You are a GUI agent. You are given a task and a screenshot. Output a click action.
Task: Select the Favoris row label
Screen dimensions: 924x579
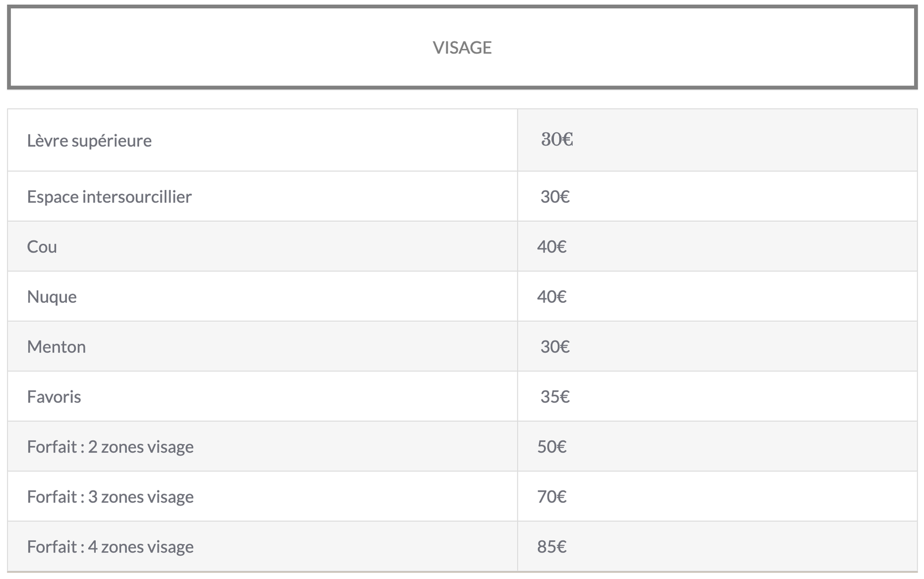54,396
